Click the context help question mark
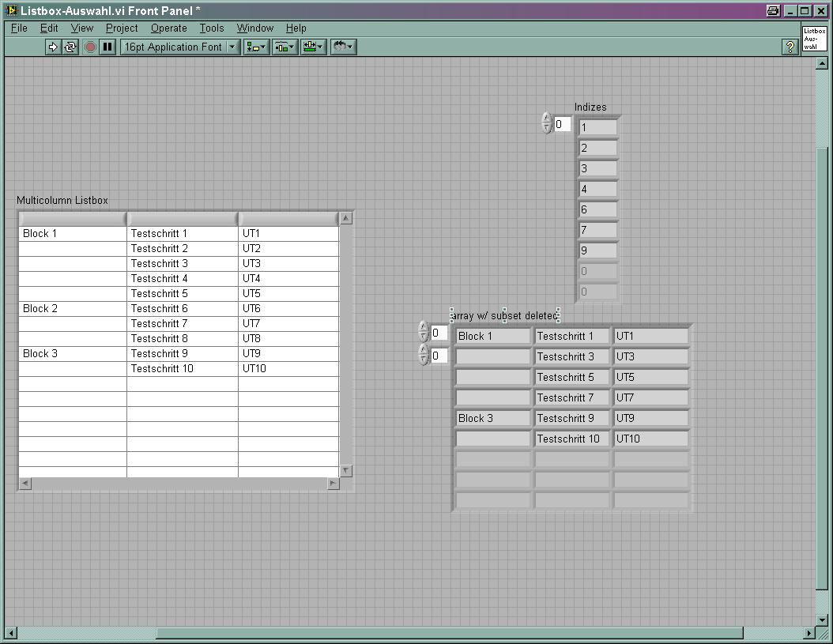Screen dimensions: 833x644 click(790, 47)
